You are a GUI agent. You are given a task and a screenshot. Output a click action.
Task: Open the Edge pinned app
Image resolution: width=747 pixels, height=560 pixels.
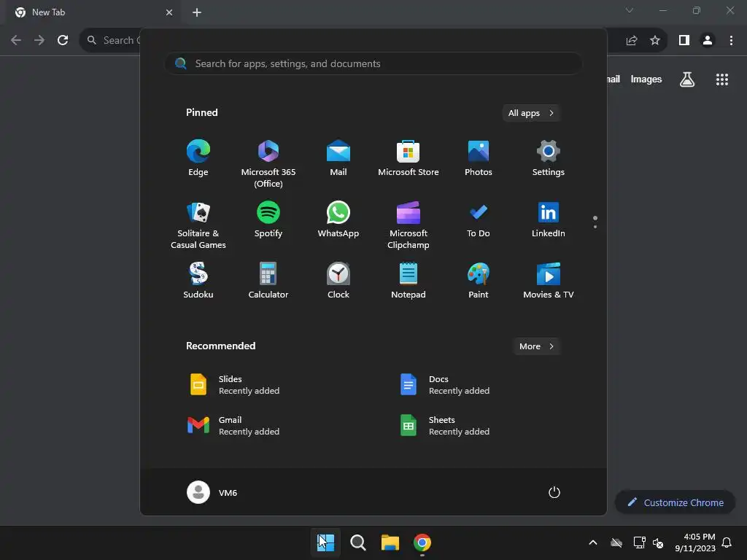[198, 158]
